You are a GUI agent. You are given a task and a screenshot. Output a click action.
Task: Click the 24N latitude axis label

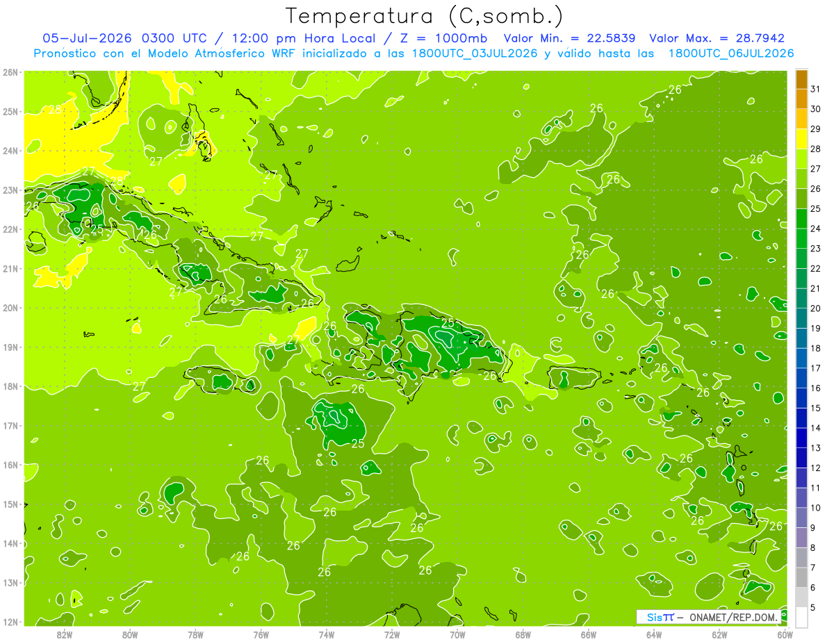click(10, 151)
